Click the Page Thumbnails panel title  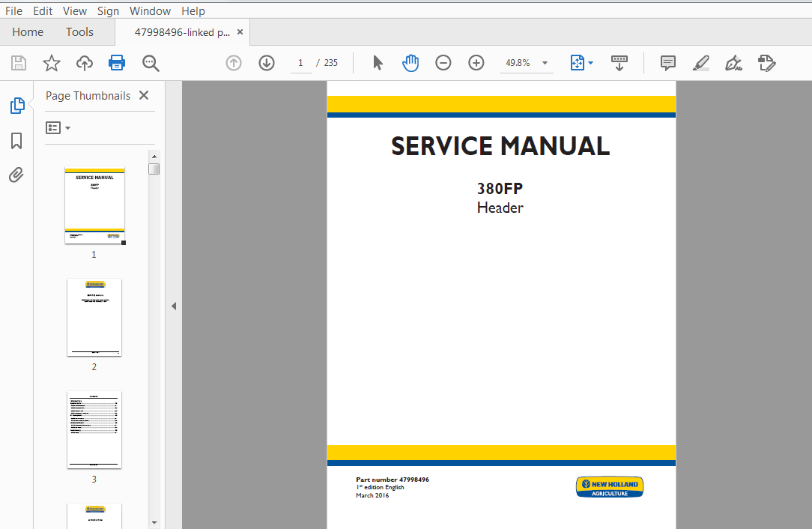[x=88, y=96]
